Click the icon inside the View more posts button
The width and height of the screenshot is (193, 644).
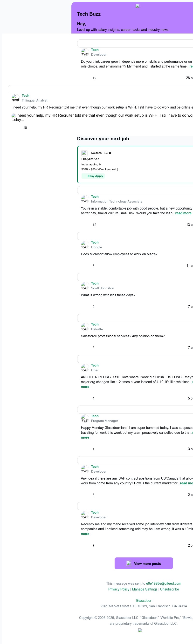(x=130, y=563)
